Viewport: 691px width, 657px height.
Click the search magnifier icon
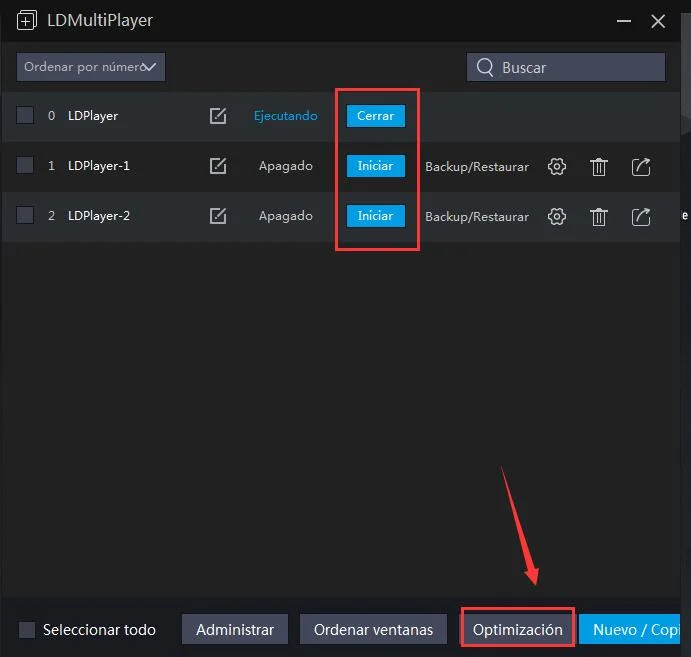tap(485, 67)
